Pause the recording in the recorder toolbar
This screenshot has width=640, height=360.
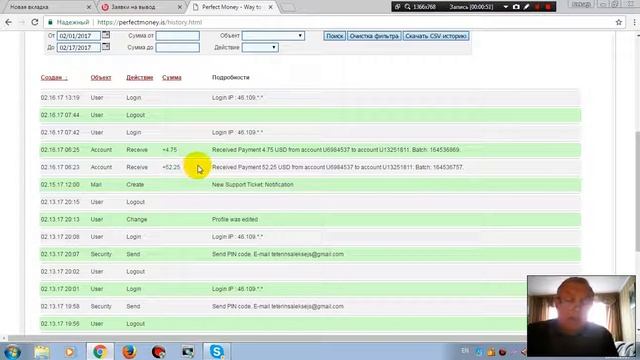538,7
